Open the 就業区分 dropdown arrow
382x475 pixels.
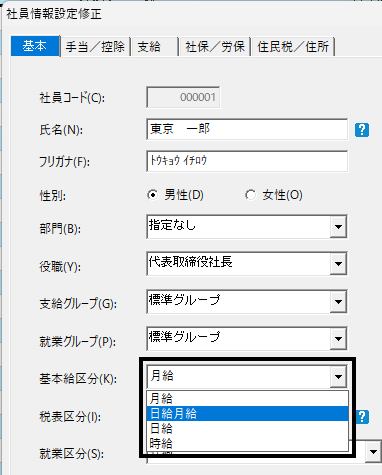pos(373,452)
